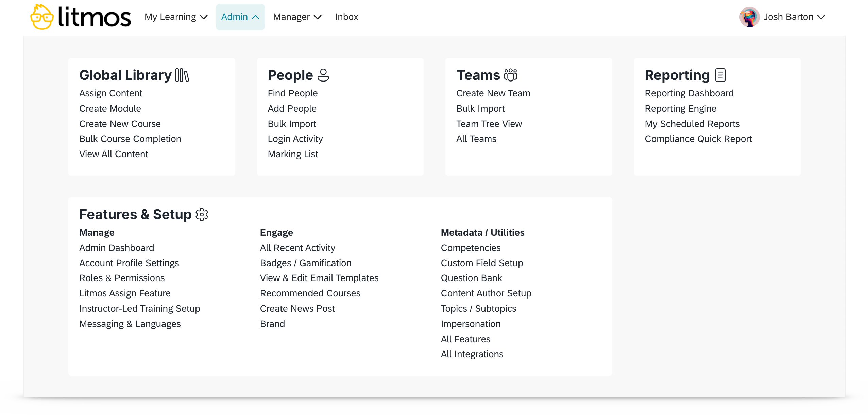Click Josh Barton's profile avatar

click(749, 17)
